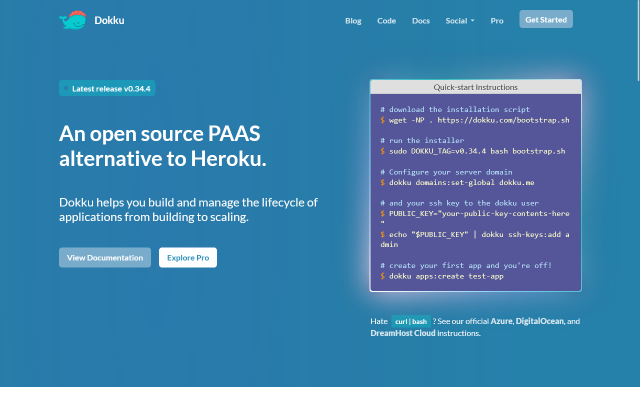Click the page vertical scrollbar

click(638, 41)
